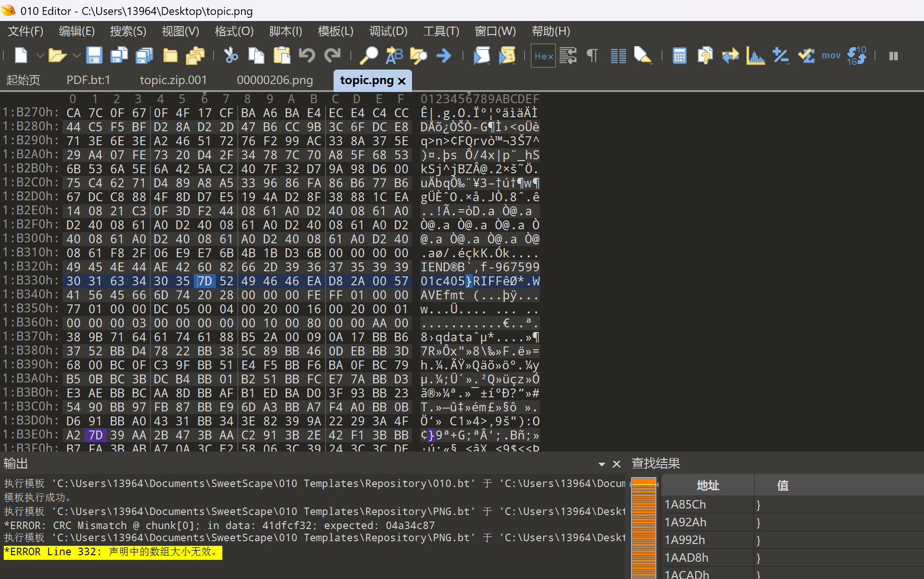The height and width of the screenshot is (579, 924).
Task: Click the Replace text icon
Action: (394, 56)
